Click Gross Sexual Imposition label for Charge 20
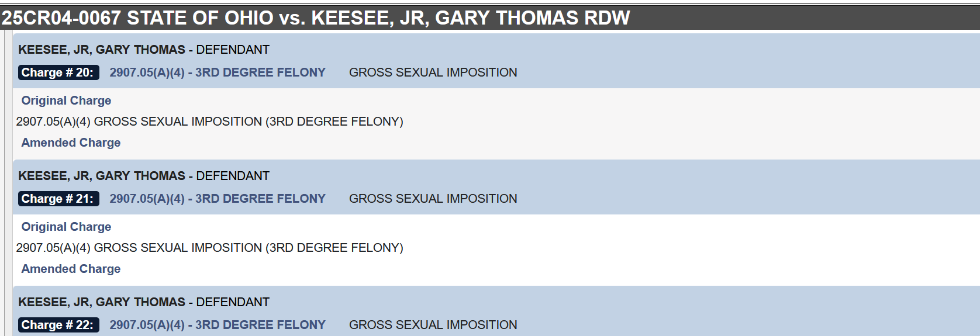The height and width of the screenshot is (336, 980). click(x=433, y=72)
